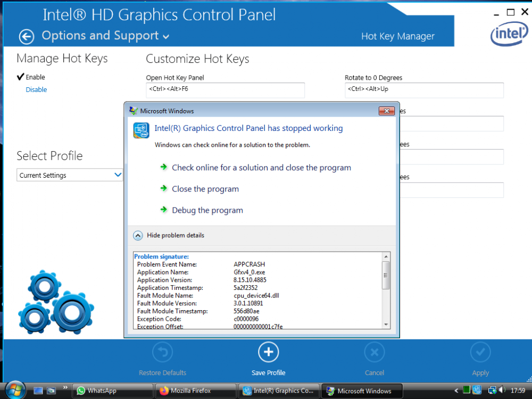532x399 pixels.
Task: Choose Close the program
Action: [205, 189]
